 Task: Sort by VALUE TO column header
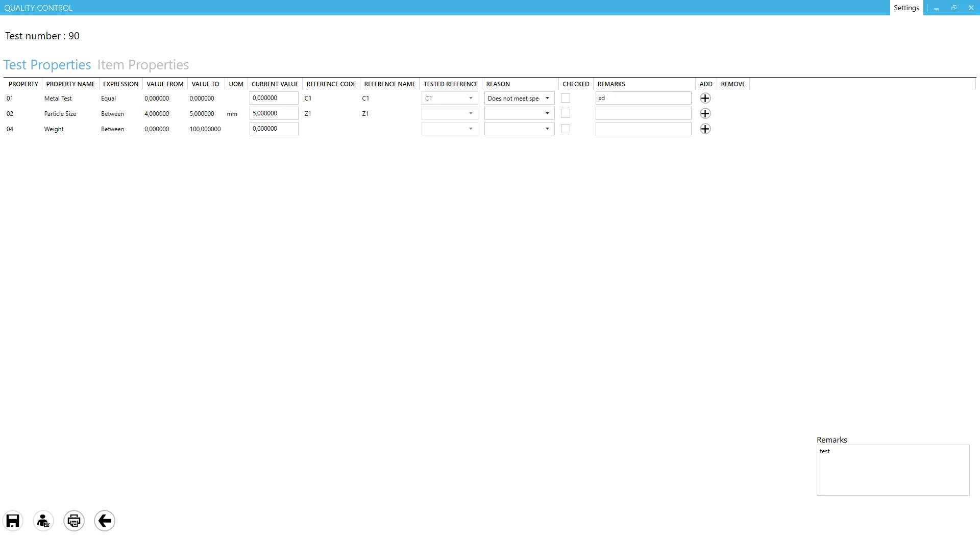(x=205, y=84)
